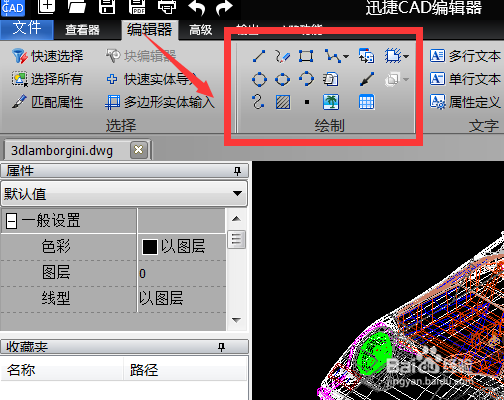Select the Leader arrow tool
This screenshot has width=504, height=400.
367,79
